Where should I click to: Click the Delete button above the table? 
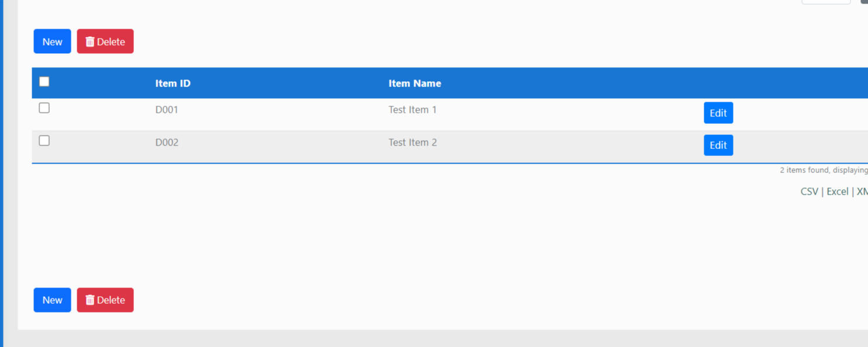point(105,41)
